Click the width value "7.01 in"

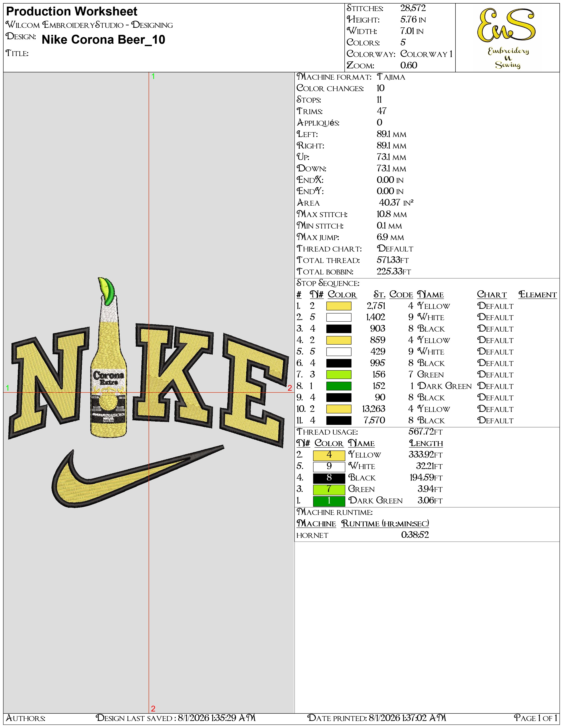(412, 31)
